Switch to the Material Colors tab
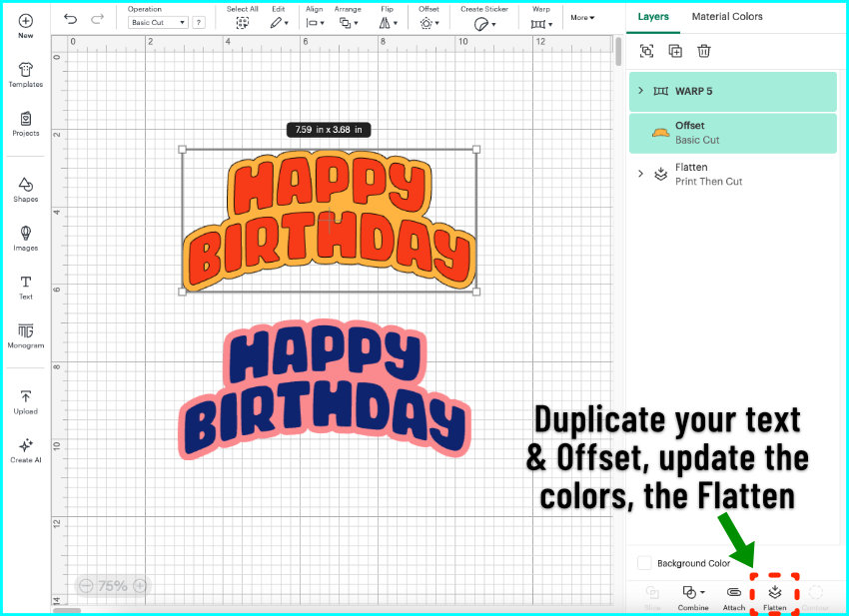Image resolution: width=849 pixels, height=616 pixels. 727,17
